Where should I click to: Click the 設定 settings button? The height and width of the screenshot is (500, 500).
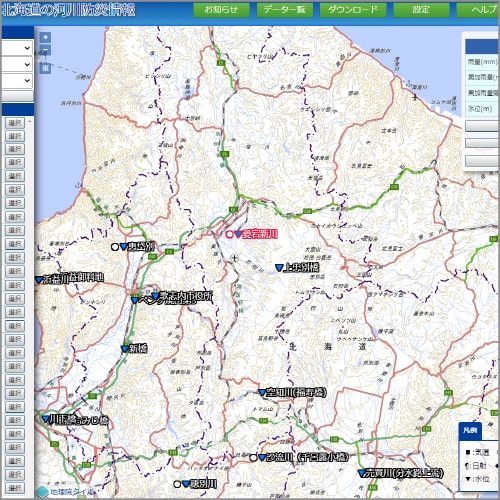(x=421, y=10)
